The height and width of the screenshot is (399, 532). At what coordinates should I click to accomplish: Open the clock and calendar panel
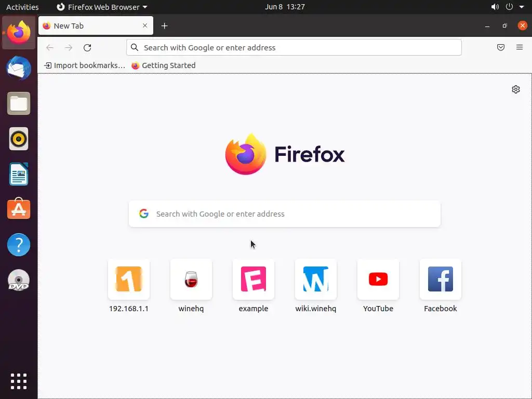coord(285,7)
